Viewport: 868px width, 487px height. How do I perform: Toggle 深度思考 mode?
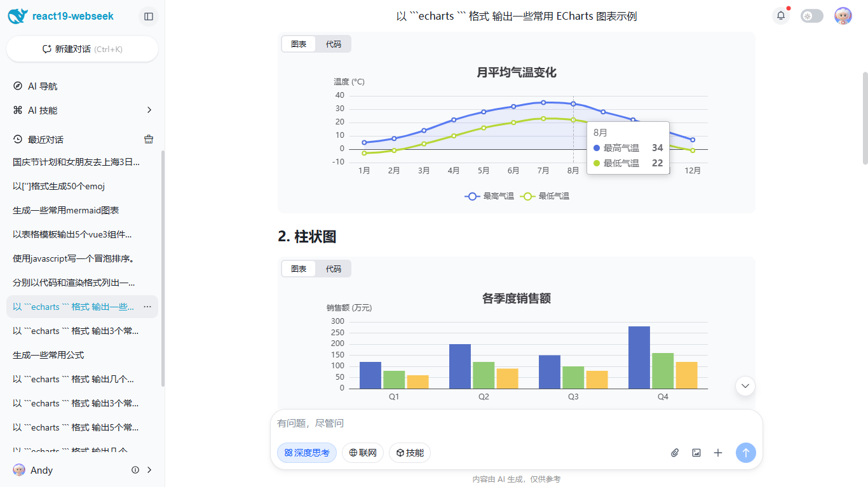point(307,453)
